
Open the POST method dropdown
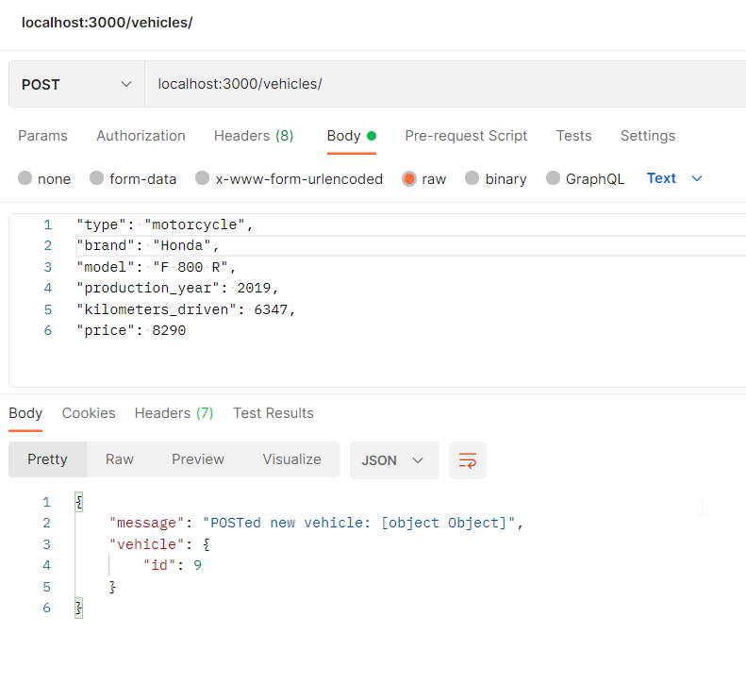[76, 84]
